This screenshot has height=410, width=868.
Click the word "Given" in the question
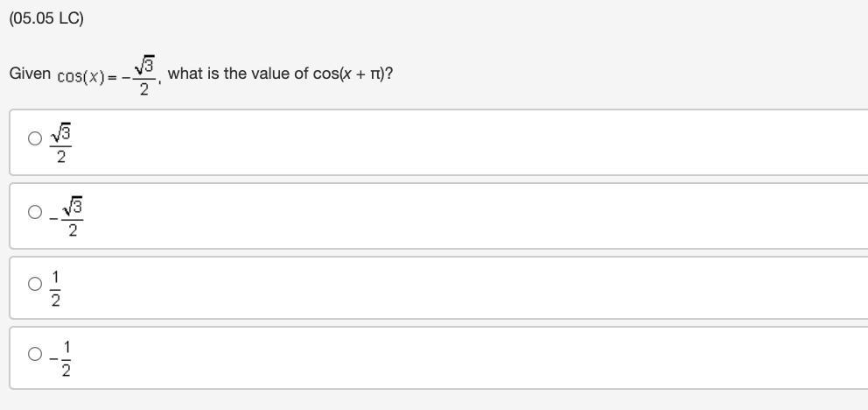(x=30, y=74)
